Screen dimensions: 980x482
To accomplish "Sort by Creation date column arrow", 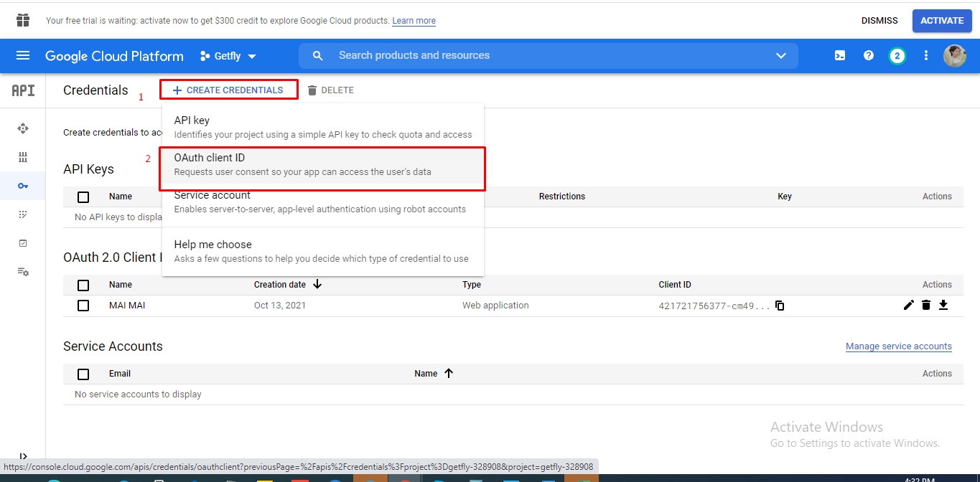I will click(317, 285).
